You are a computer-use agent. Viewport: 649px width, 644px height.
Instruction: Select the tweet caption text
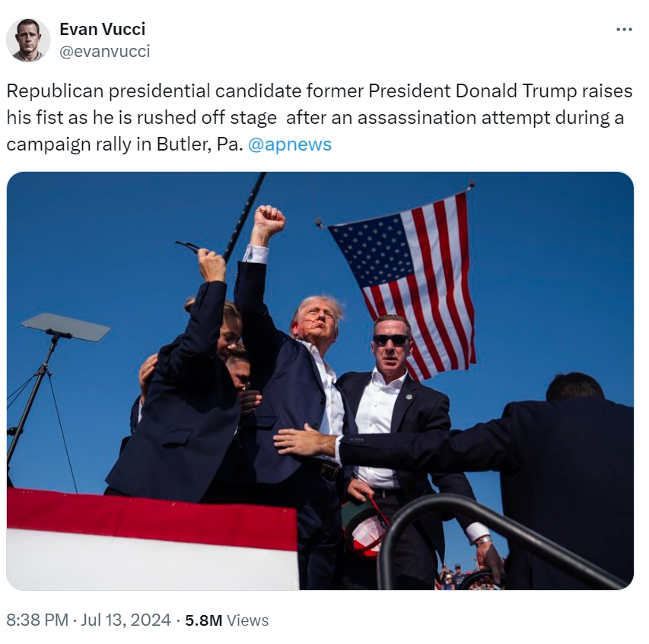(x=319, y=117)
